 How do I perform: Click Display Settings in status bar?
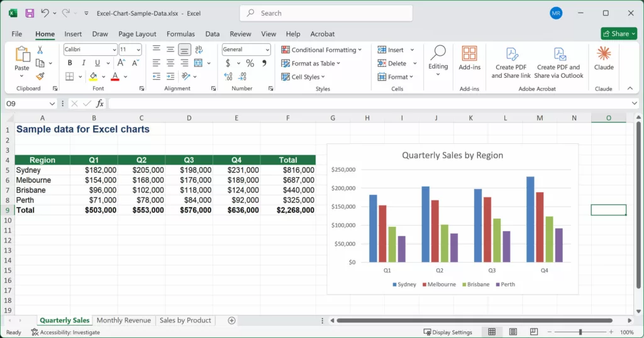[x=448, y=332]
